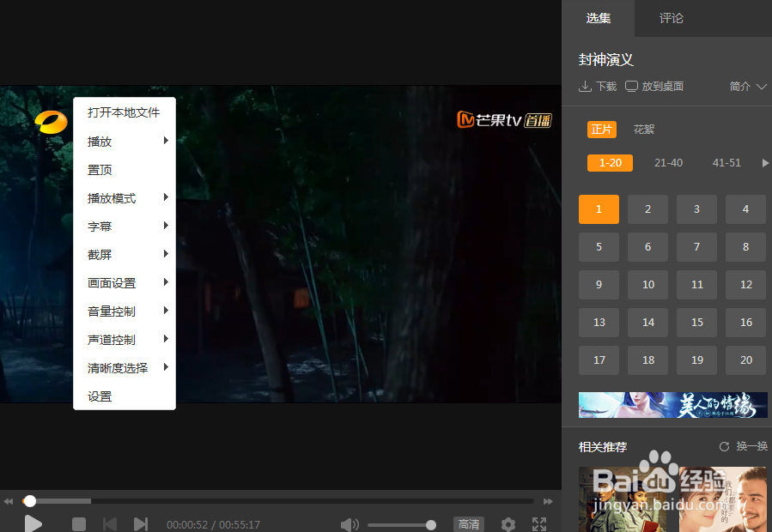The height and width of the screenshot is (532, 772).
Task: Play episode 1
Action: [x=599, y=209]
